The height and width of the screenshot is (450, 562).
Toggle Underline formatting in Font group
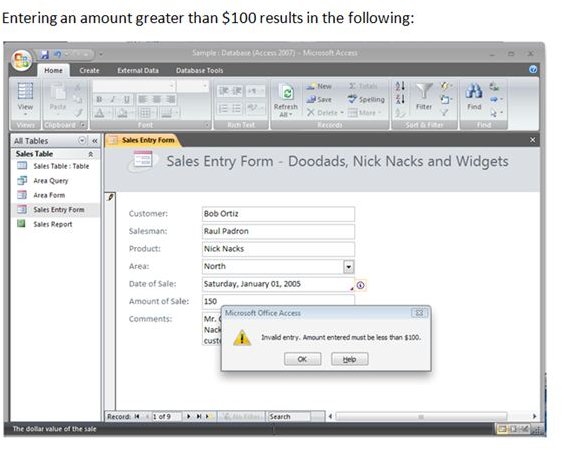pos(127,99)
